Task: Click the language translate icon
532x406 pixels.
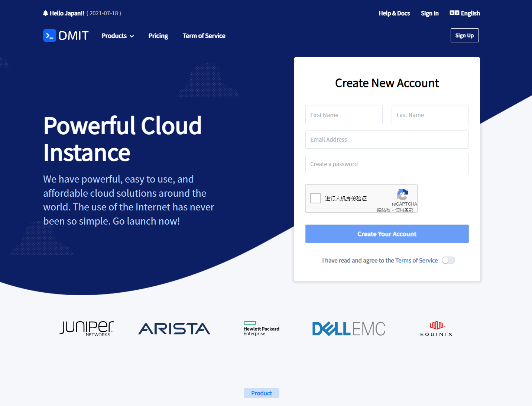Action: (454, 13)
